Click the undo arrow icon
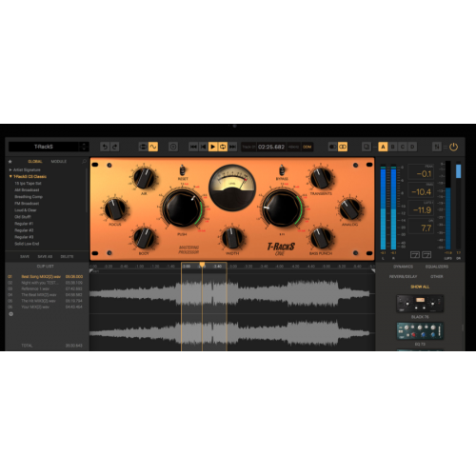Image resolution: width=476 pixels, height=476 pixels. click(105, 147)
